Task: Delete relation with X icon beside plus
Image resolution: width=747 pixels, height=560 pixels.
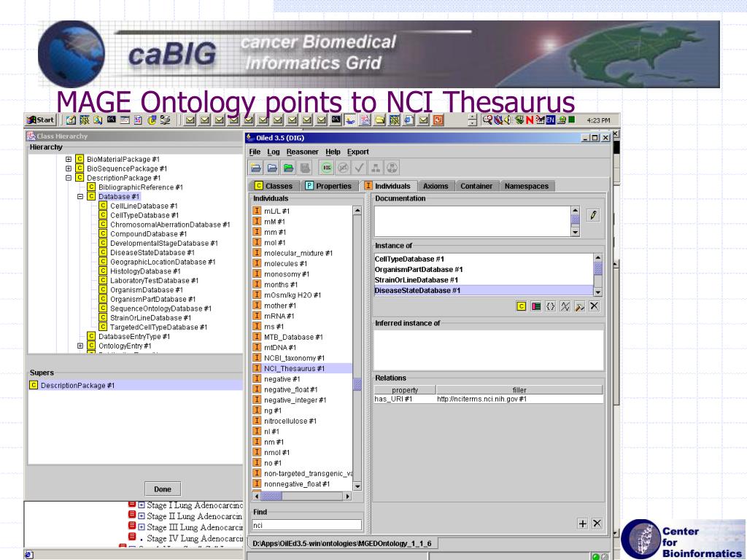Action: coord(597,524)
